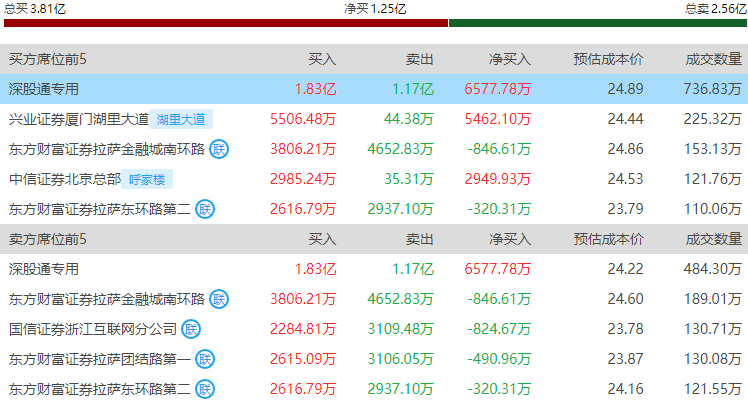Open buyer 东方财富证券拉萨东环路第二 seat
The width and height of the screenshot is (748, 401).
100,209
